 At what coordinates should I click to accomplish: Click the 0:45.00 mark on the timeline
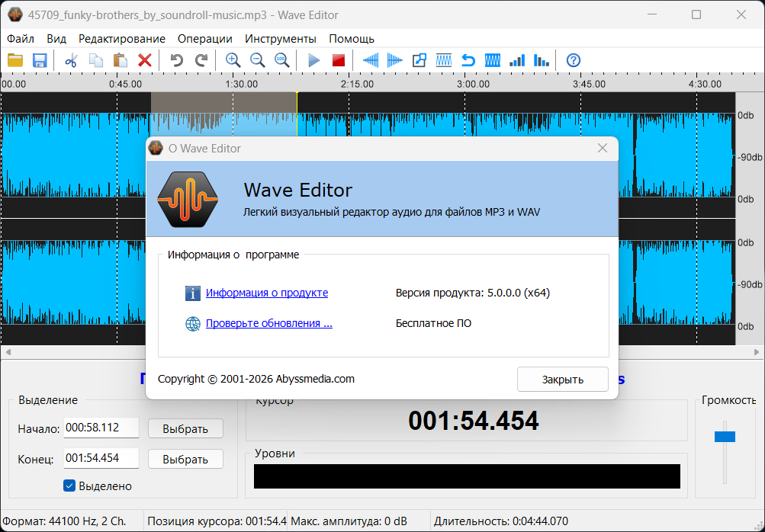[x=125, y=84]
